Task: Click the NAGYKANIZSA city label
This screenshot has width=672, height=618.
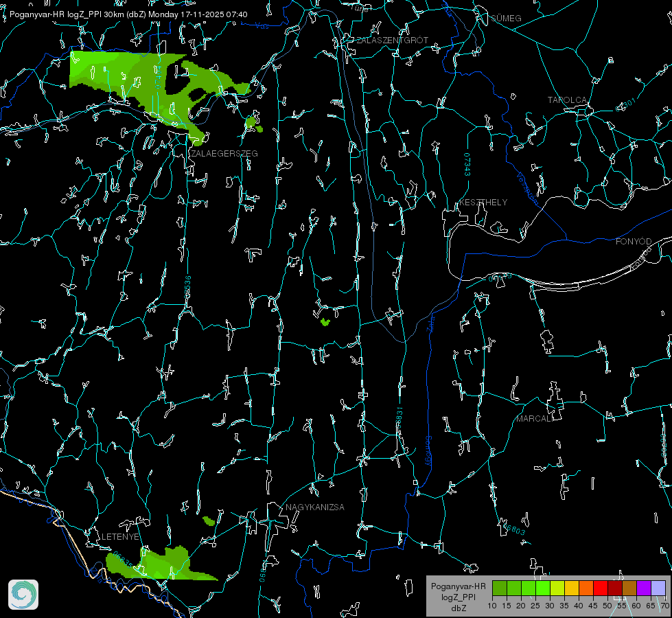Action: 315,507
